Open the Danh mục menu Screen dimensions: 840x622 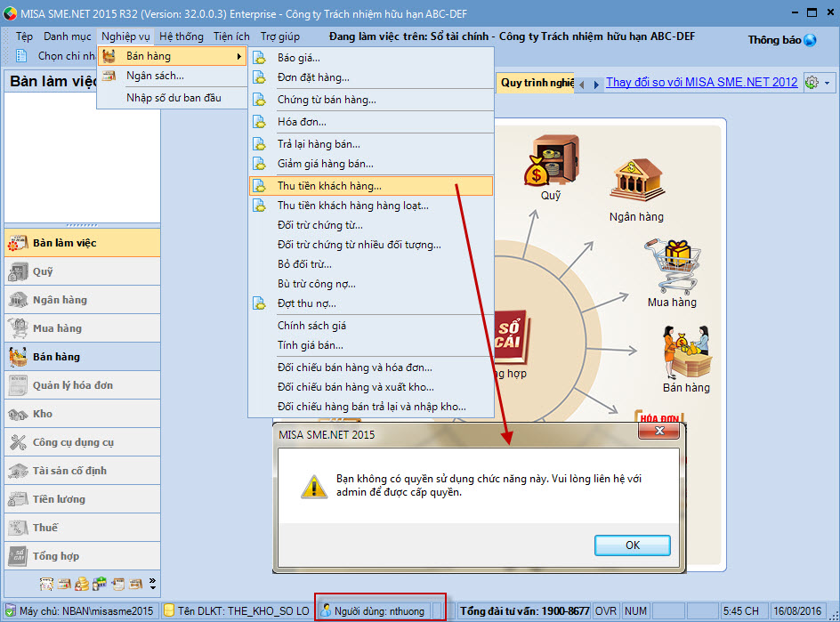point(68,36)
